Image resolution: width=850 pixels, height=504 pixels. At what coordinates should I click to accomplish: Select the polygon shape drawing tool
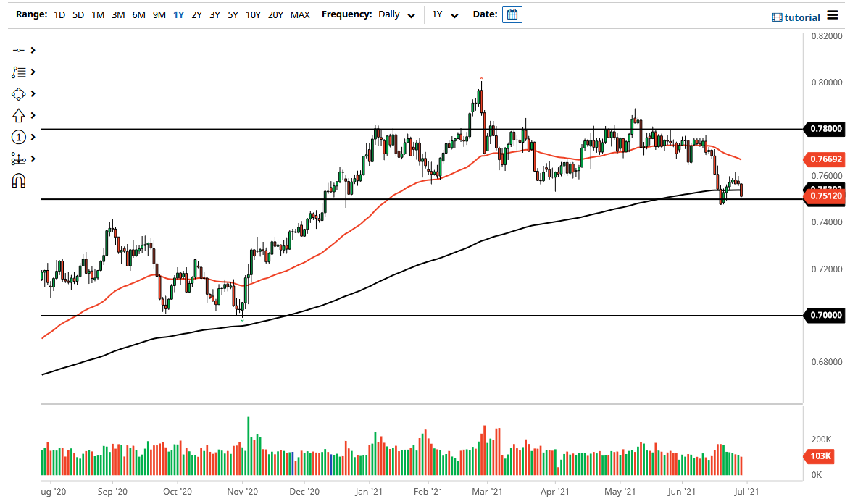coord(18,93)
